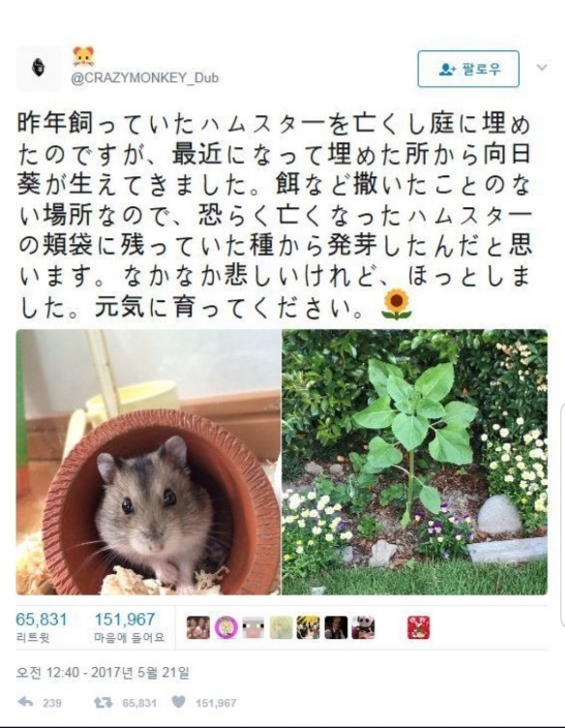
Task: Expand the tweet options chevron
Action: click(542, 68)
